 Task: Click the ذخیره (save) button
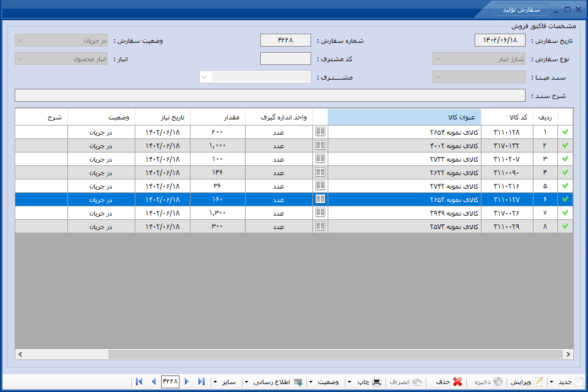click(x=488, y=382)
